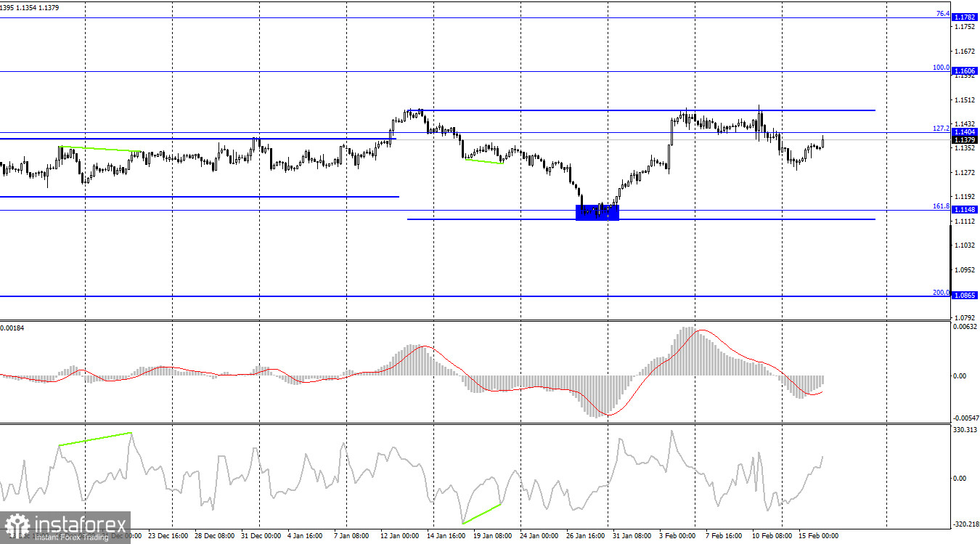Click the 1.1032 price axis value
This screenshot has height=544, width=980.
pos(965,245)
